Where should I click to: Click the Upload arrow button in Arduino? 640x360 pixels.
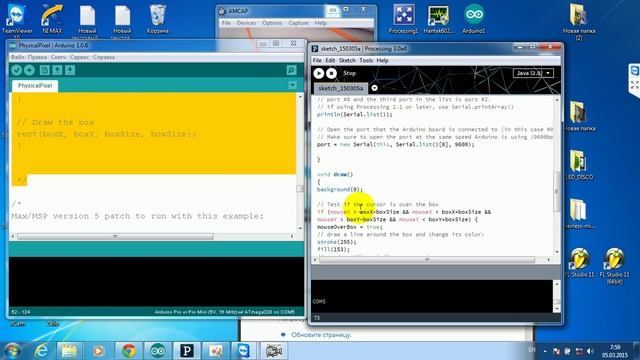pyautogui.click(x=29, y=70)
